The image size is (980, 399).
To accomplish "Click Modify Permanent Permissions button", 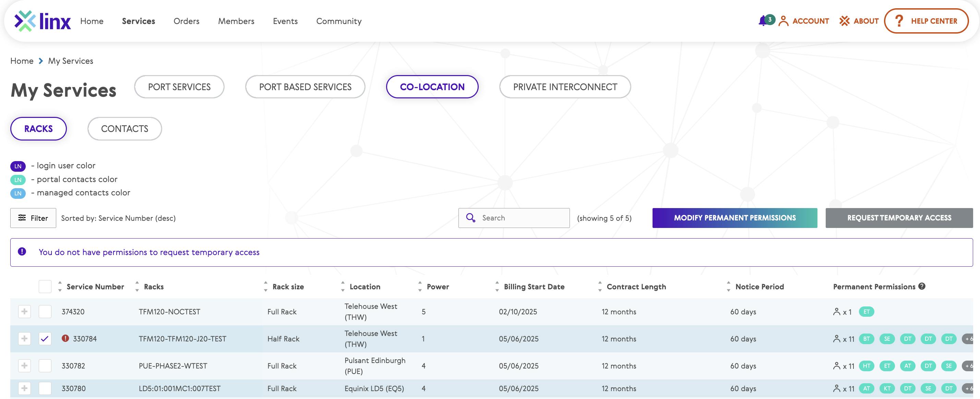I will click(734, 218).
